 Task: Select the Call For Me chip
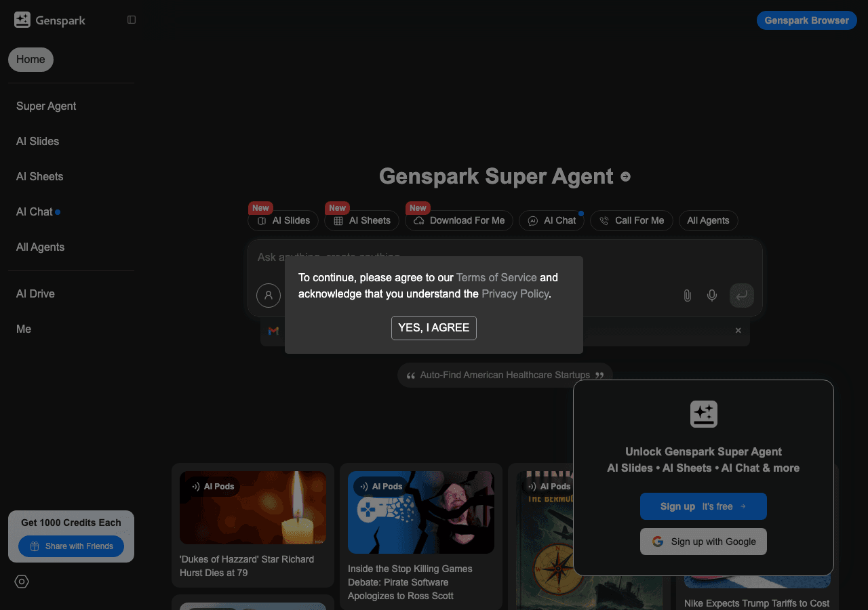(631, 220)
